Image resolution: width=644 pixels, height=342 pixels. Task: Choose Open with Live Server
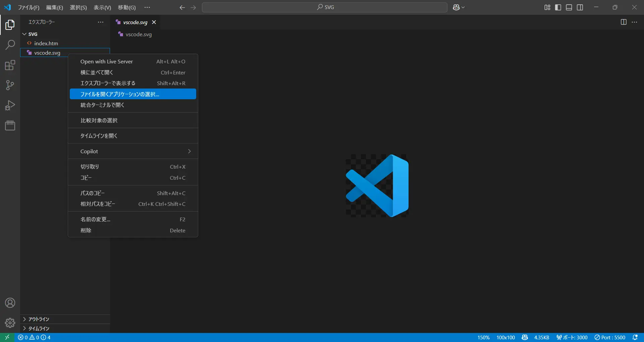click(133, 62)
